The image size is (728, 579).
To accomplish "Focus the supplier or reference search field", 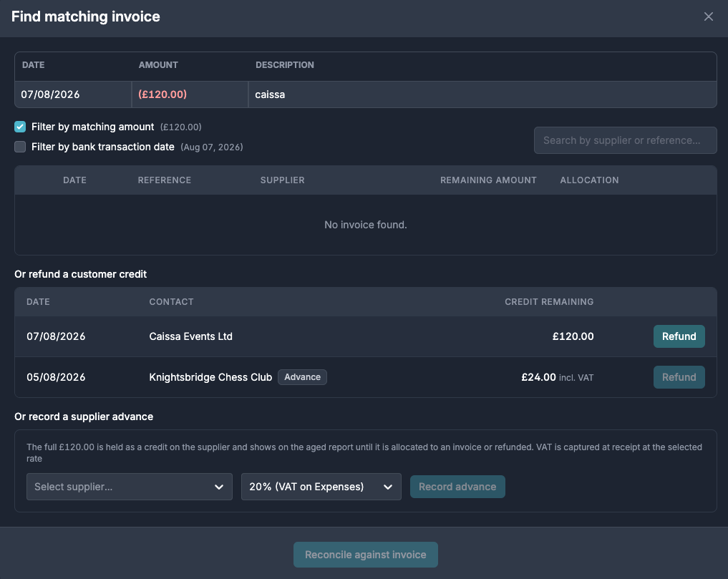I will pos(625,140).
